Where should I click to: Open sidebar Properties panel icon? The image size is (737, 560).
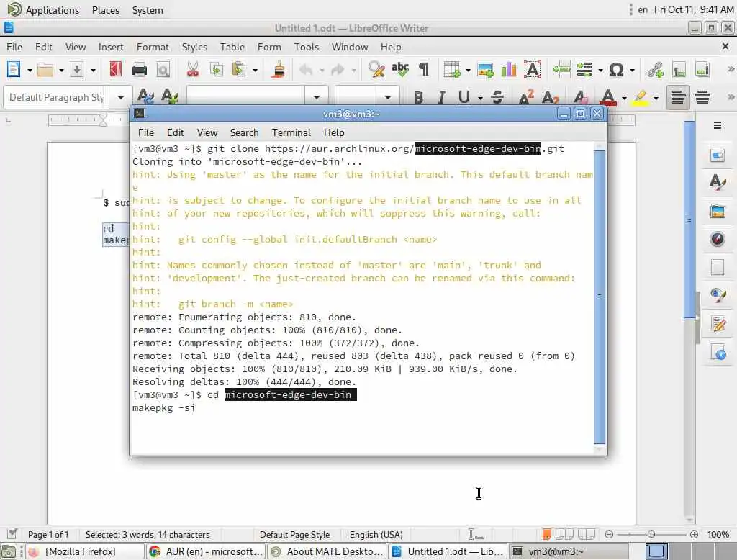point(718,155)
